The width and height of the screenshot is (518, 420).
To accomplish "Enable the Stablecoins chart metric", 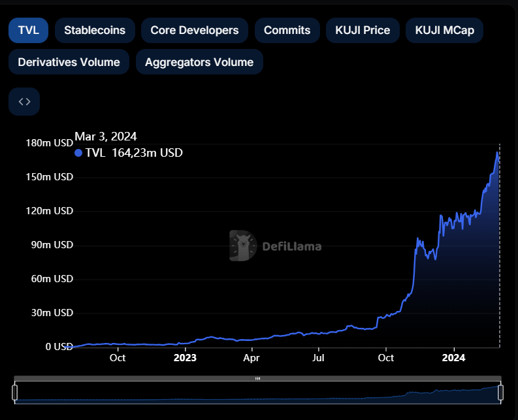I will [x=95, y=30].
